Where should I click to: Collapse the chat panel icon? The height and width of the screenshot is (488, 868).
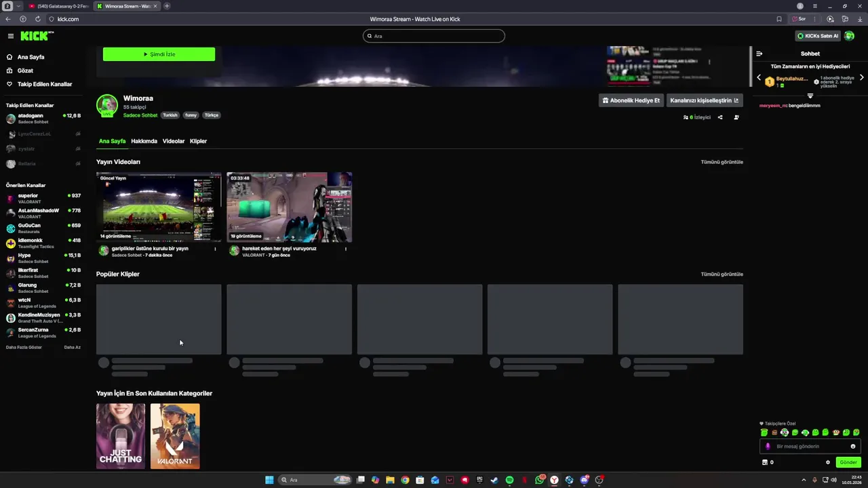pyautogui.click(x=759, y=54)
